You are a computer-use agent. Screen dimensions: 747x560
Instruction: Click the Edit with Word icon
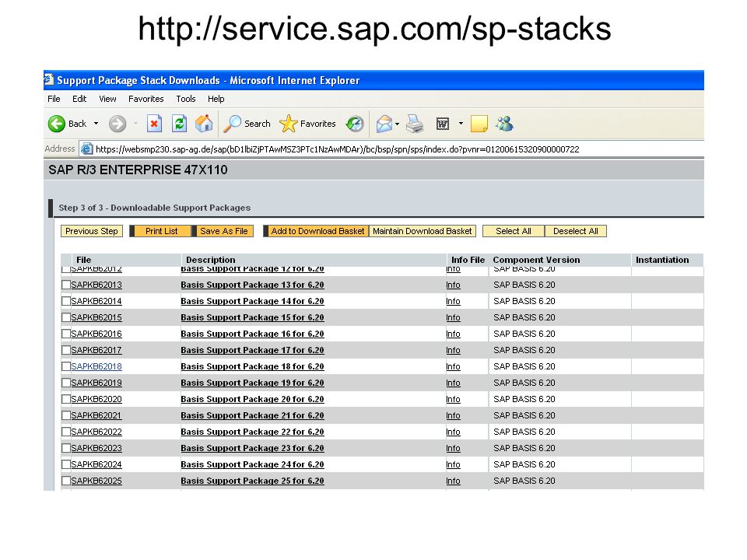[443, 124]
